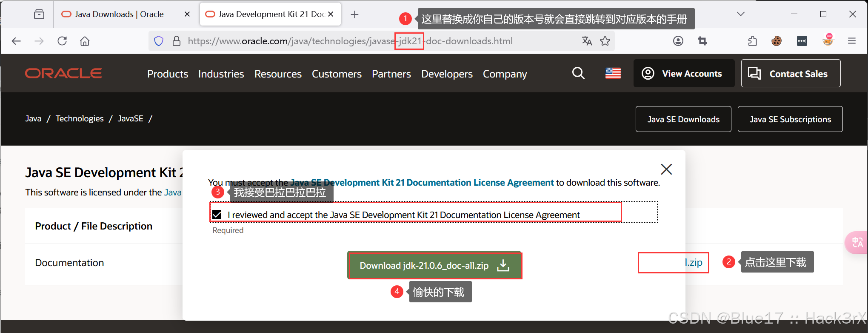The image size is (868, 333).
Task: Open the pink floating translate widget
Action: 857,242
